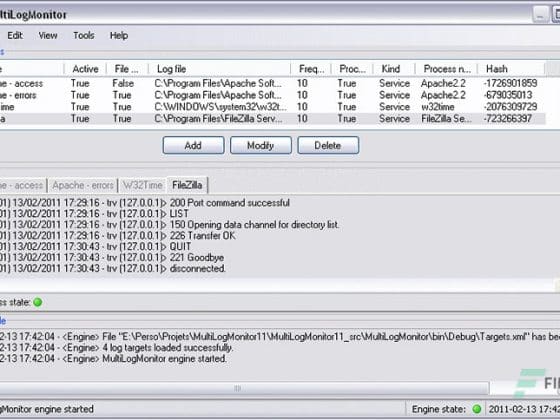
Task: Sort by the Active column header
Action: pyautogui.click(x=85, y=69)
